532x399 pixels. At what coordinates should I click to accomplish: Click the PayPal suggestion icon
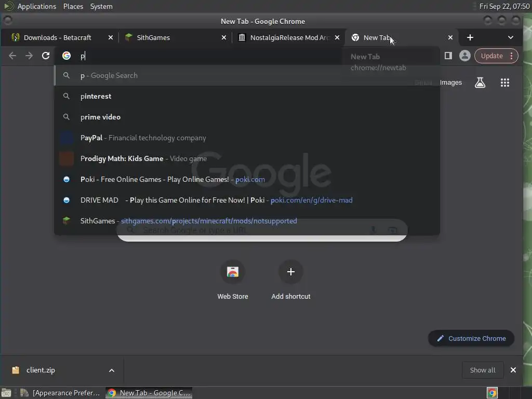(66, 138)
